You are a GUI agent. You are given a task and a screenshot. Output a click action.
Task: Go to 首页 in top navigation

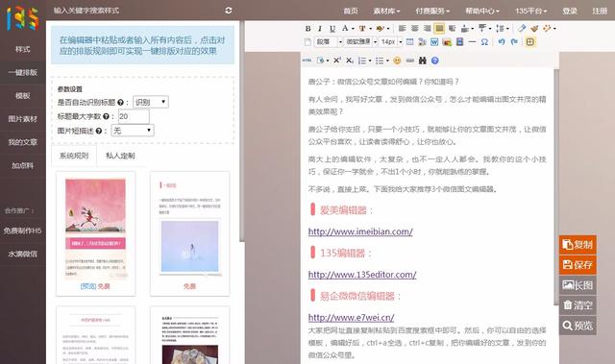tap(351, 11)
